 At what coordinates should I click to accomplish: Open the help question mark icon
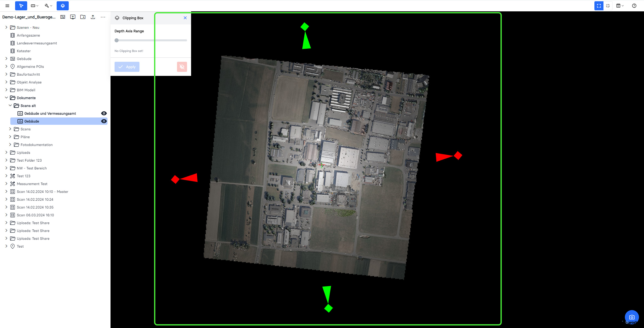[634, 6]
